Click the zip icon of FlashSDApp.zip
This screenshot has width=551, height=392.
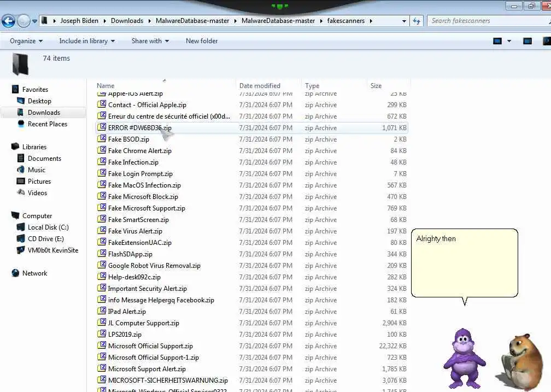point(102,254)
